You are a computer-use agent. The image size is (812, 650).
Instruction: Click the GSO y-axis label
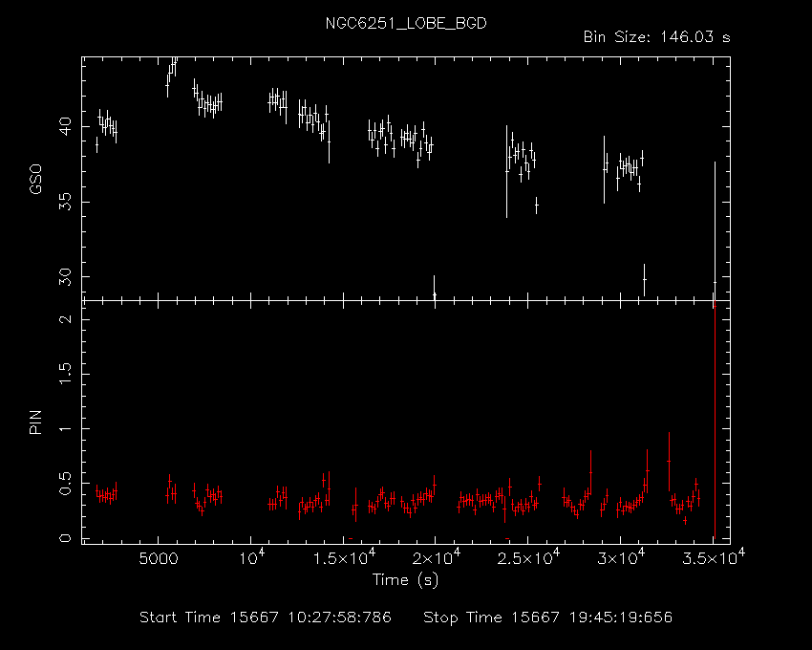pyautogui.click(x=35, y=180)
